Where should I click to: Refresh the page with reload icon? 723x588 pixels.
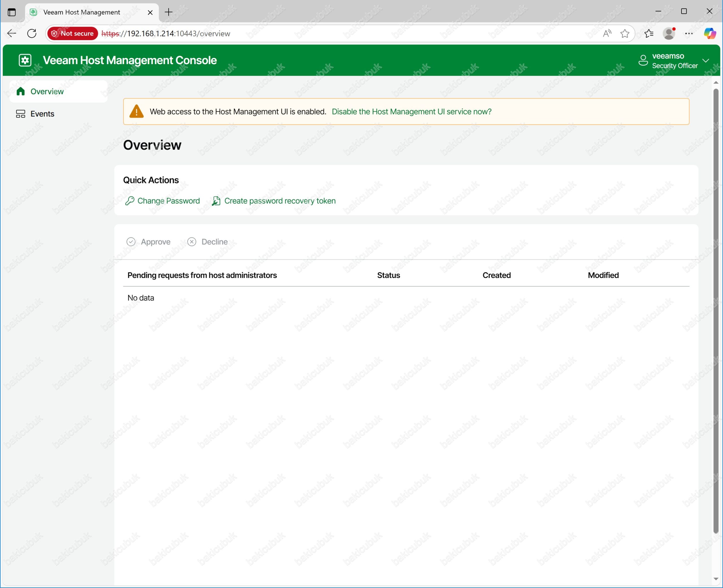32,33
